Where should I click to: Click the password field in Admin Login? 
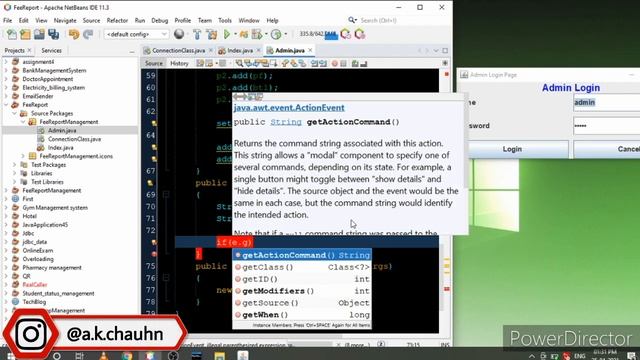click(607, 126)
